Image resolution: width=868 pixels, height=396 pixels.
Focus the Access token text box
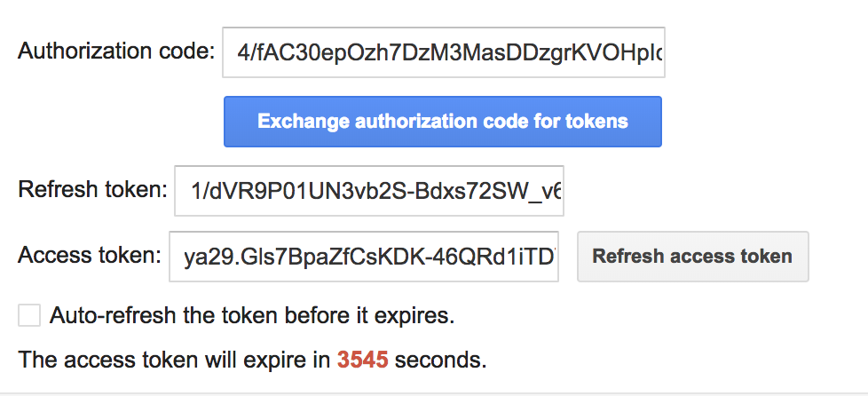364,257
